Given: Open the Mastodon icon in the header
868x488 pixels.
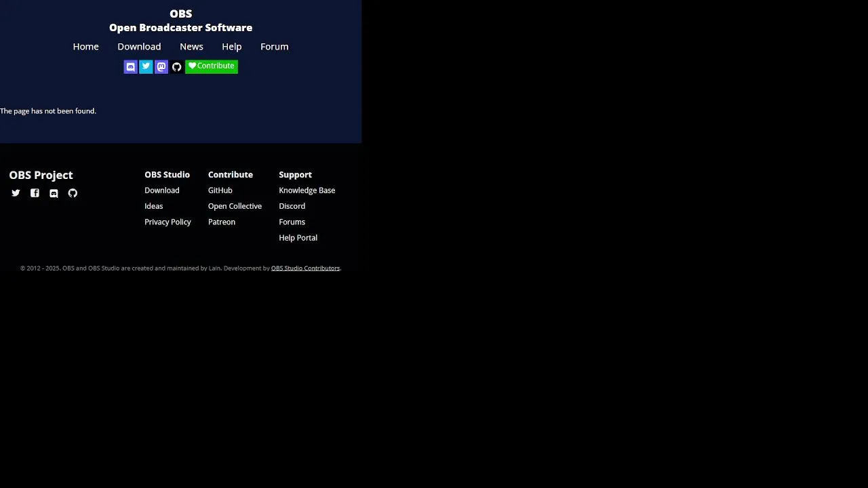Looking at the screenshot, I should tap(161, 66).
